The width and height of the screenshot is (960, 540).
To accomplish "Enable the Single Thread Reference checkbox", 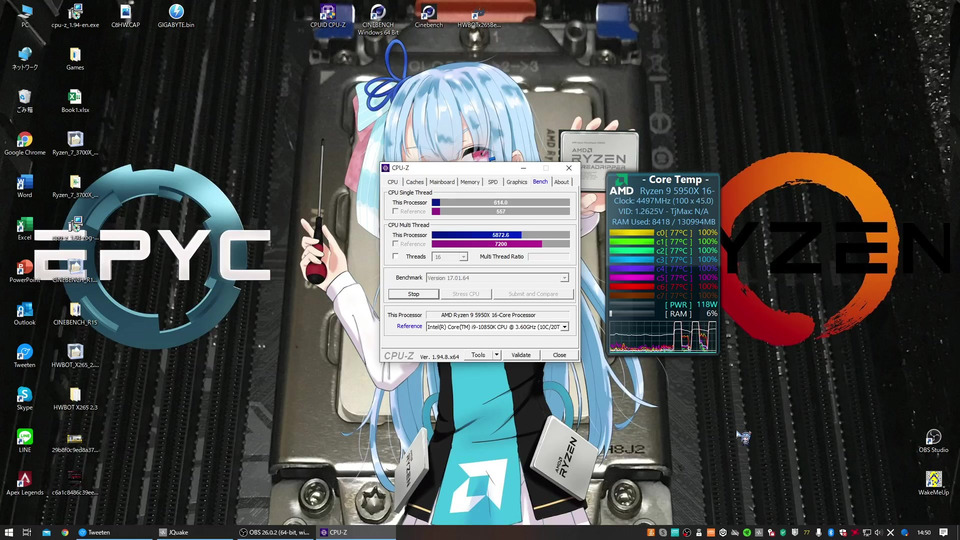I will [x=396, y=211].
